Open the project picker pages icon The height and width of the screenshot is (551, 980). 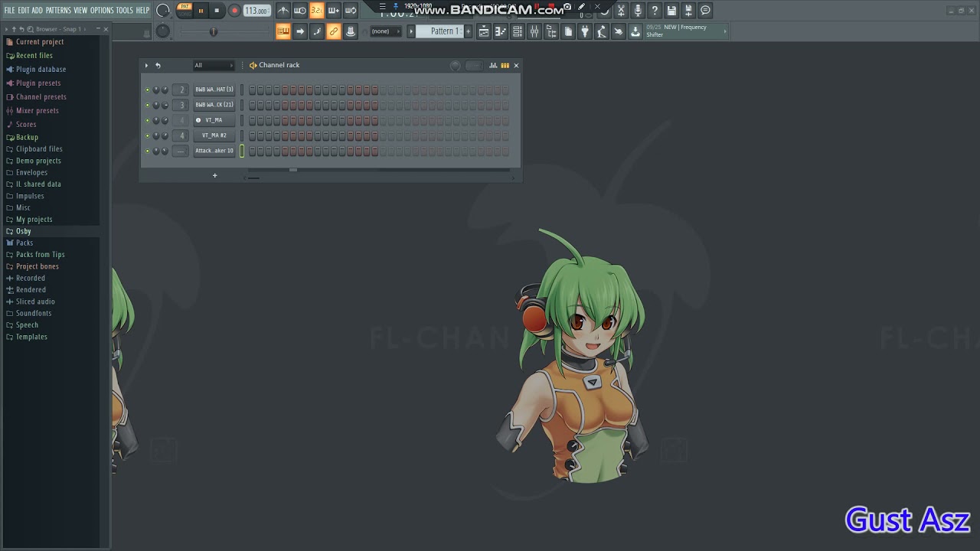click(x=568, y=31)
